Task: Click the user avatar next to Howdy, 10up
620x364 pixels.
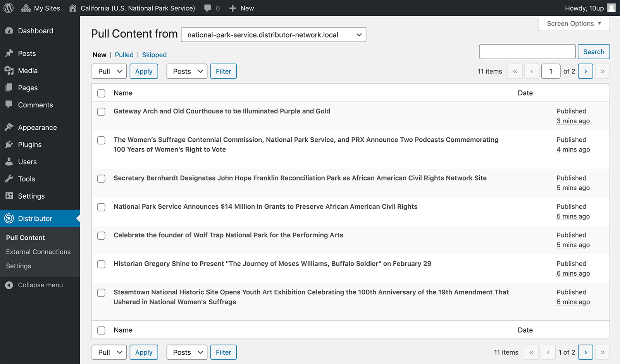Action: tap(611, 8)
